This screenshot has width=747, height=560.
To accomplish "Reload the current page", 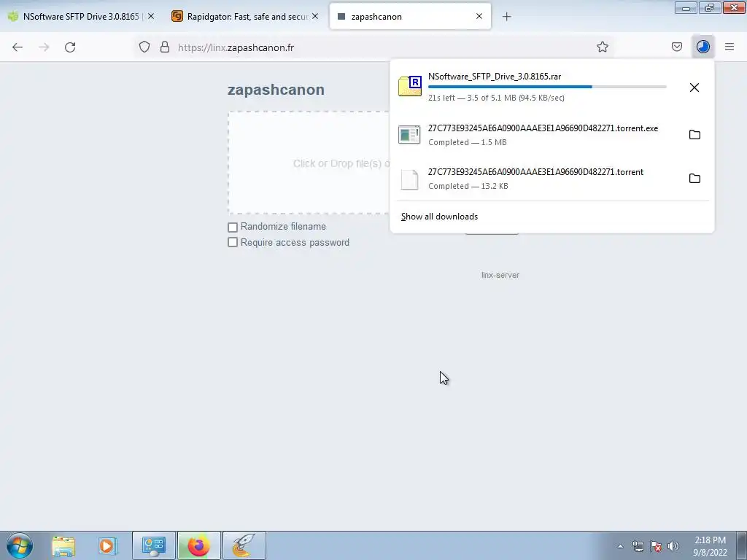I will click(x=70, y=47).
